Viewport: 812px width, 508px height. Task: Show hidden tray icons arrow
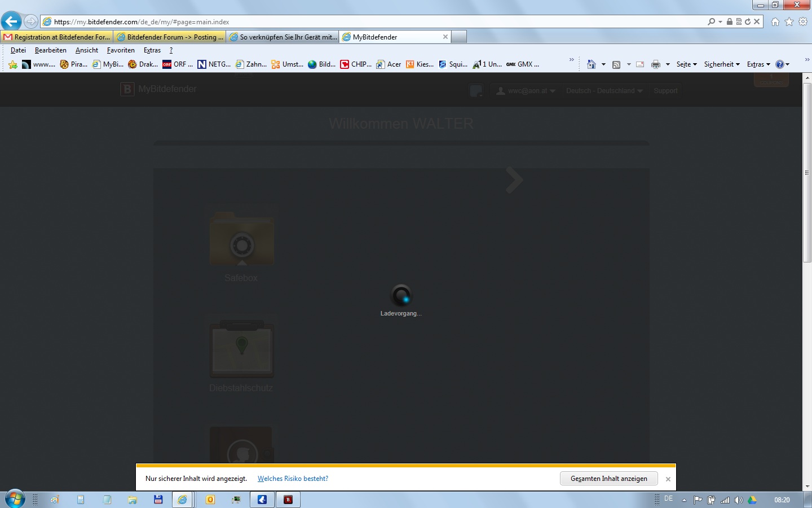click(684, 500)
